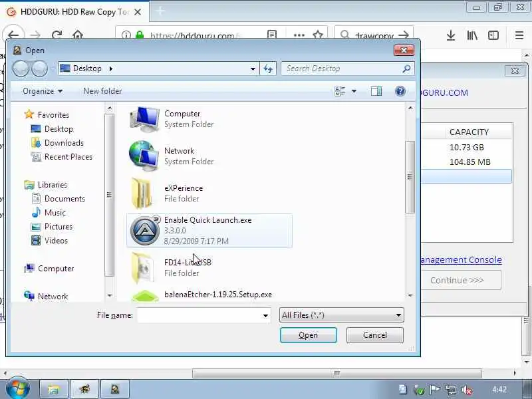Open Windows Explorer from taskbar

53,389
